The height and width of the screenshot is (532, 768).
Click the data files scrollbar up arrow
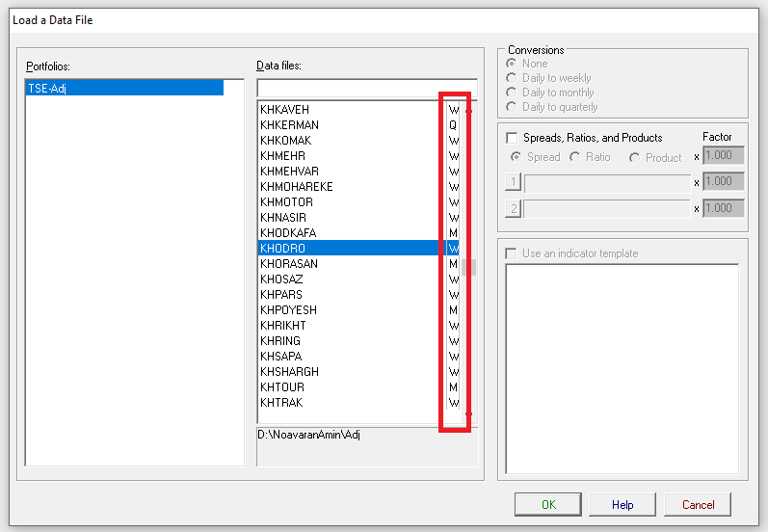pos(468,111)
